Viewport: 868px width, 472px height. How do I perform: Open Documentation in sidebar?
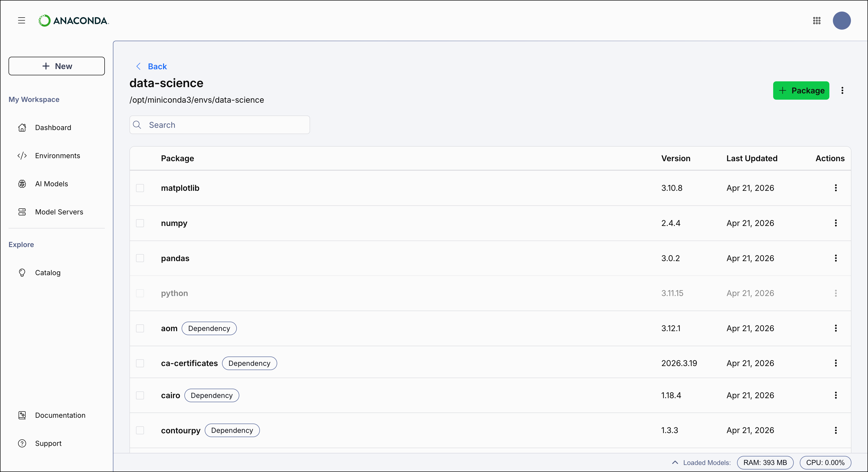[x=60, y=415]
